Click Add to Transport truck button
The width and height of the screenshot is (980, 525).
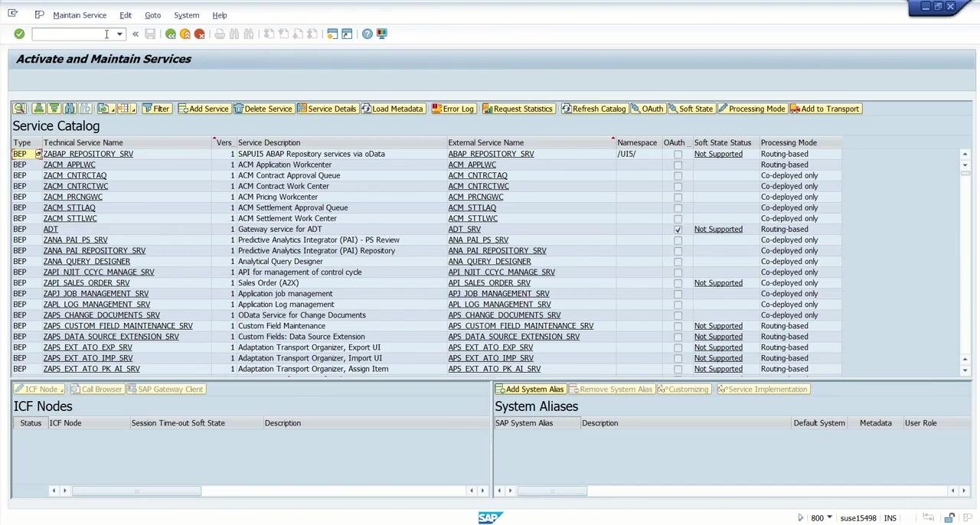(x=825, y=109)
